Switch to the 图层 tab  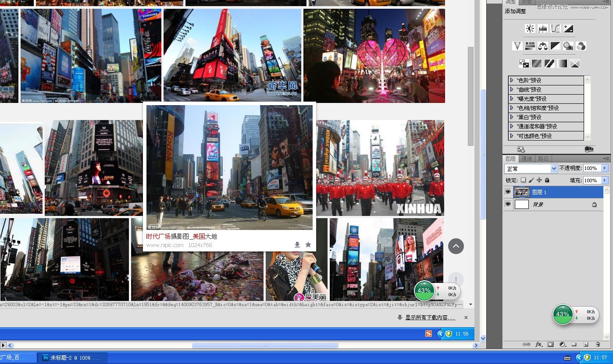[x=510, y=159]
